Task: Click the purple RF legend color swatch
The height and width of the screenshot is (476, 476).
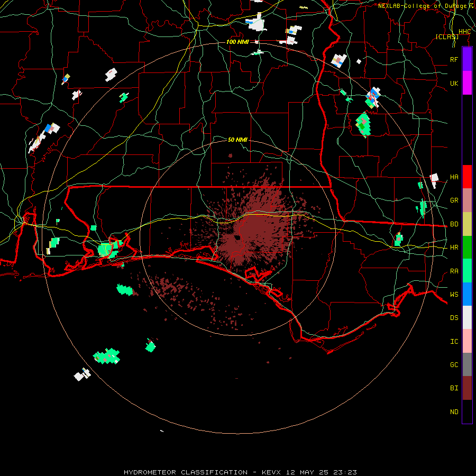Action: coord(467,59)
